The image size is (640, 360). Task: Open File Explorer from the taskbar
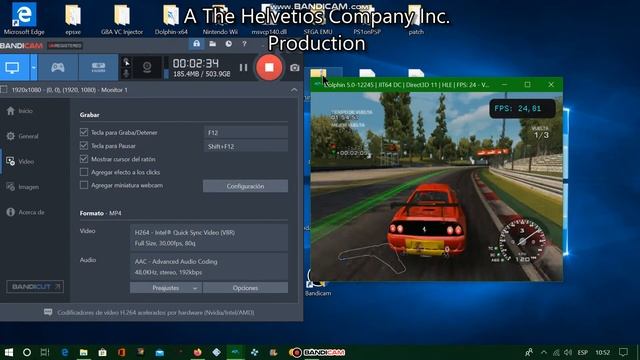tap(83, 352)
